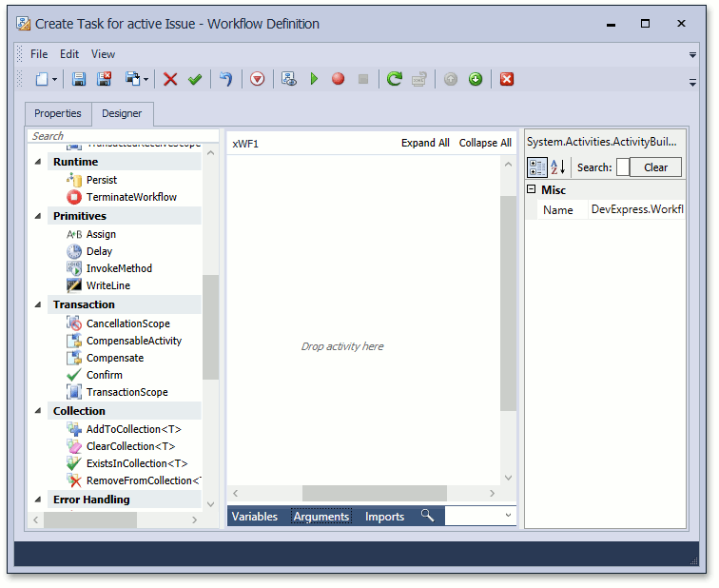Click the Save toolbar icon
The height and width of the screenshot is (588, 719).
(79, 79)
